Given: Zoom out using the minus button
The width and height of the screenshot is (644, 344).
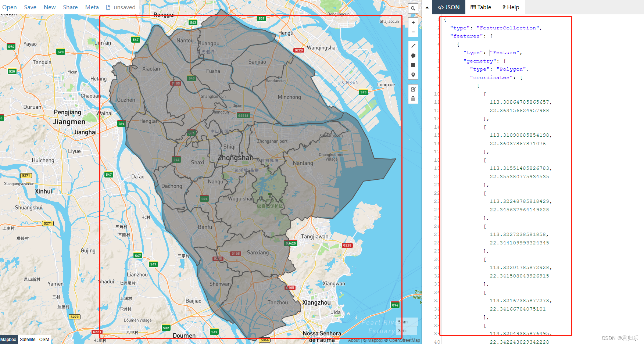Looking at the screenshot, I should pos(413,32).
